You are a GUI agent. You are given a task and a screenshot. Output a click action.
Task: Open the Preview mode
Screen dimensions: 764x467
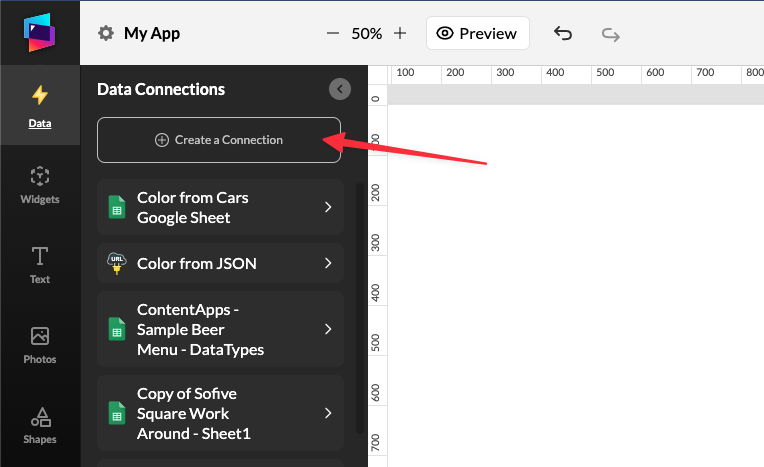point(477,33)
